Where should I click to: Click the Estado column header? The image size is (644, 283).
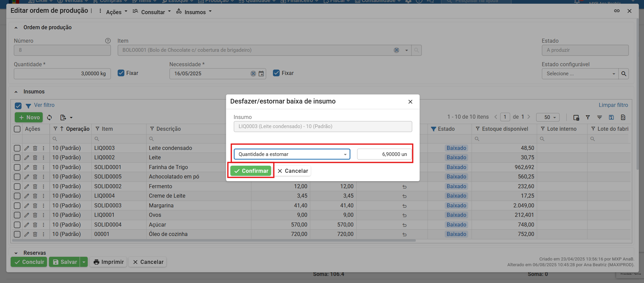(446, 129)
